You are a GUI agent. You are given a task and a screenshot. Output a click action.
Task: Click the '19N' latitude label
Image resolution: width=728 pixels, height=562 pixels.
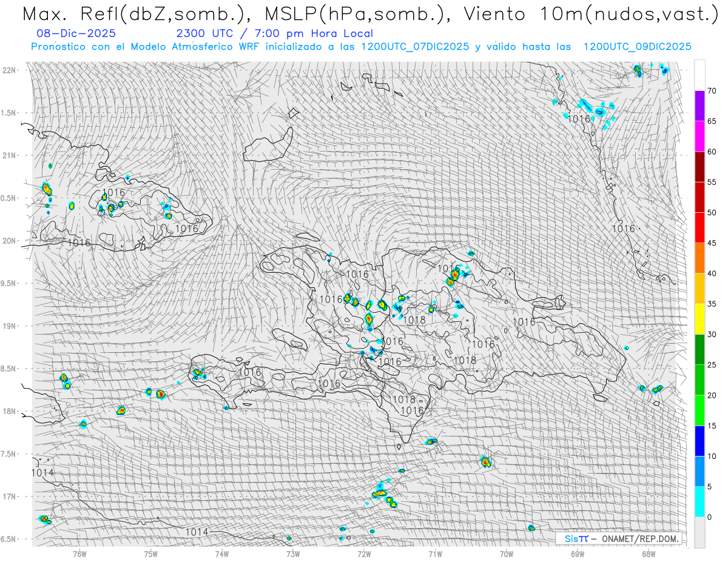click(10, 326)
